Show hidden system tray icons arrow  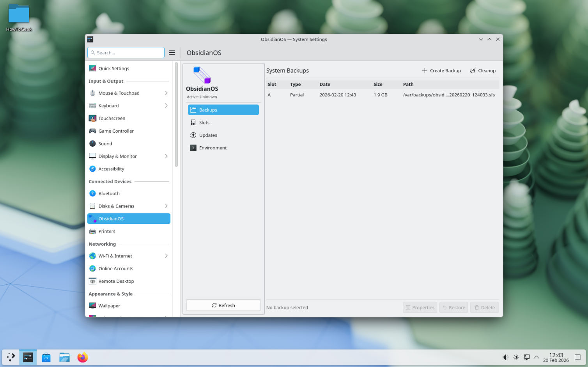click(x=537, y=357)
